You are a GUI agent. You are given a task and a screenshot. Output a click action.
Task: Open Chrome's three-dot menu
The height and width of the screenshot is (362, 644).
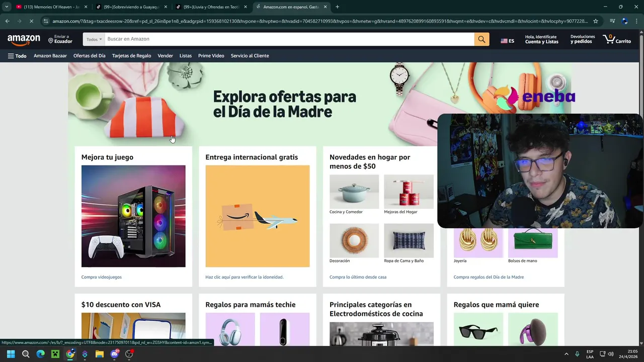pyautogui.click(x=637, y=21)
